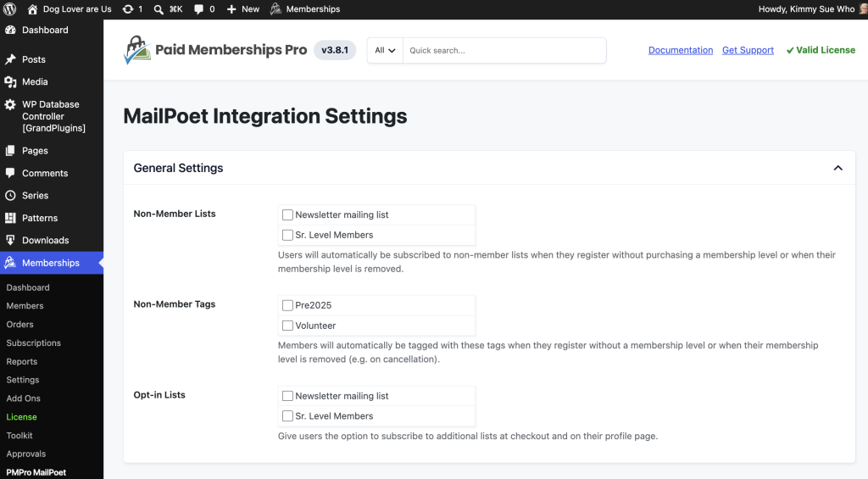Check Sr. Level Members under Non-Member Lists
The height and width of the screenshot is (479, 868).
[x=287, y=235]
